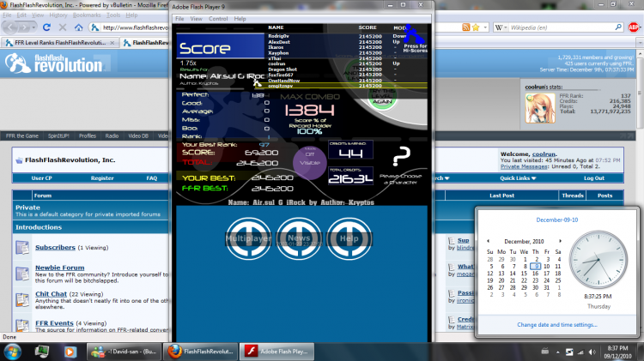Click the Wikipedia search input field
Screen dimensions: 644x361
point(562,27)
